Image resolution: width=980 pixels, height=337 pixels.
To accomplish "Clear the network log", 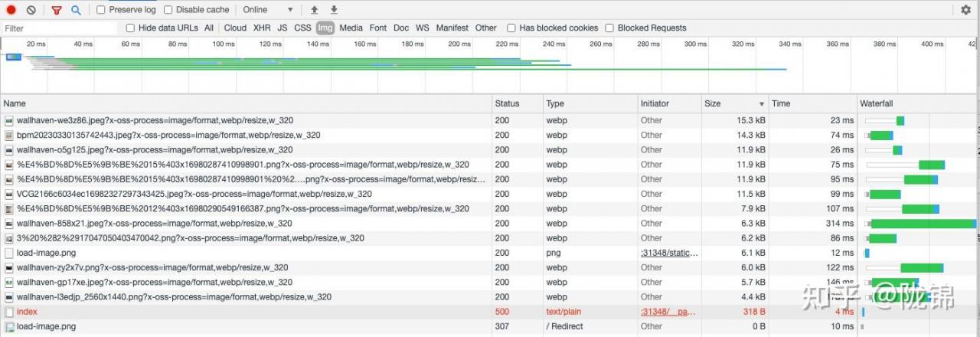I will coord(31,10).
